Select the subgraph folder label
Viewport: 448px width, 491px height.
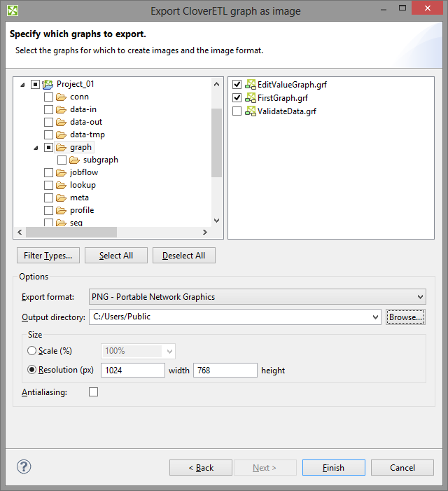pos(100,160)
